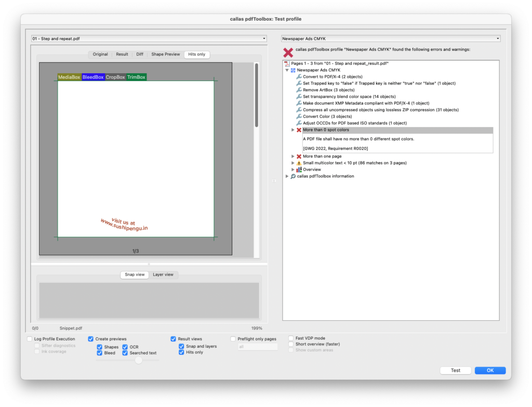Open the Newspaper Ads CMYK profile dropdown
Screen dimensions: 532x407
(390, 38)
